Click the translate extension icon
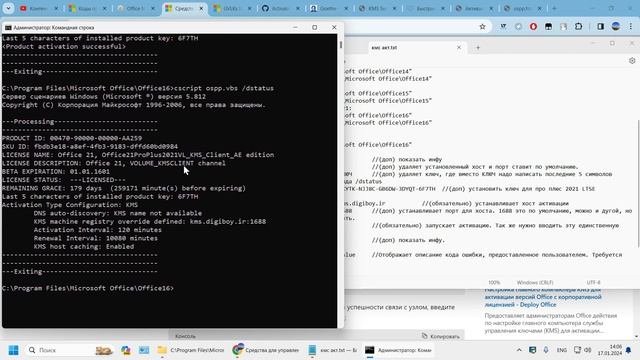The height and width of the screenshot is (360, 640). [503, 27]
